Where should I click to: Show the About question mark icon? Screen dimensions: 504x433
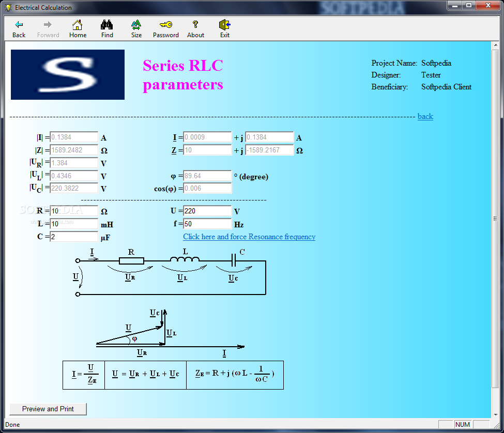[x=195, y=24]
